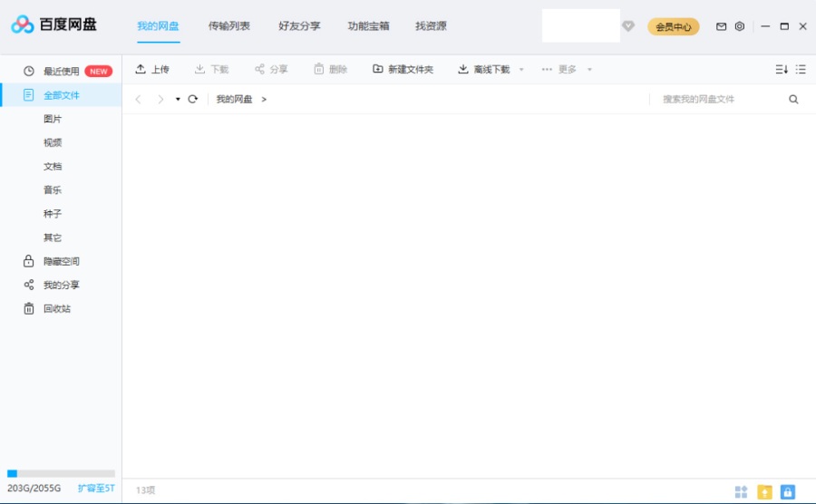Click the share icon beside 我的分享
Screen dimensions: 816x504
pyautogui.click(x=29, y=285)
